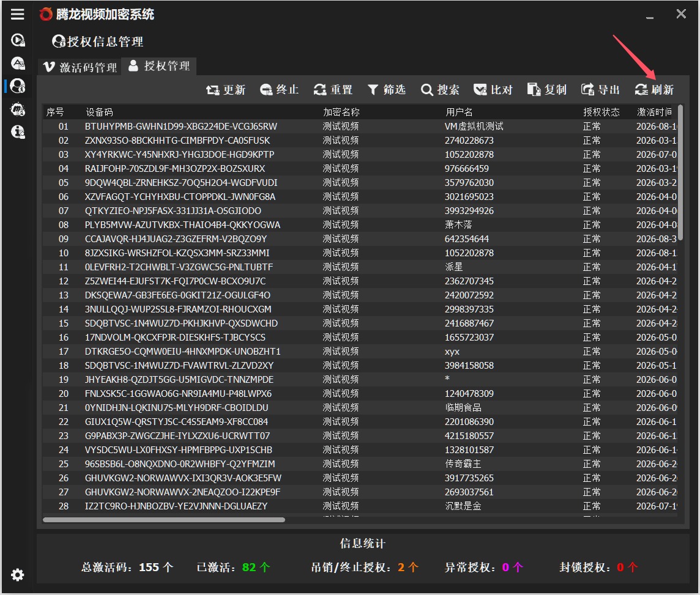Open the hamburger menu in the sidebar

17,14
